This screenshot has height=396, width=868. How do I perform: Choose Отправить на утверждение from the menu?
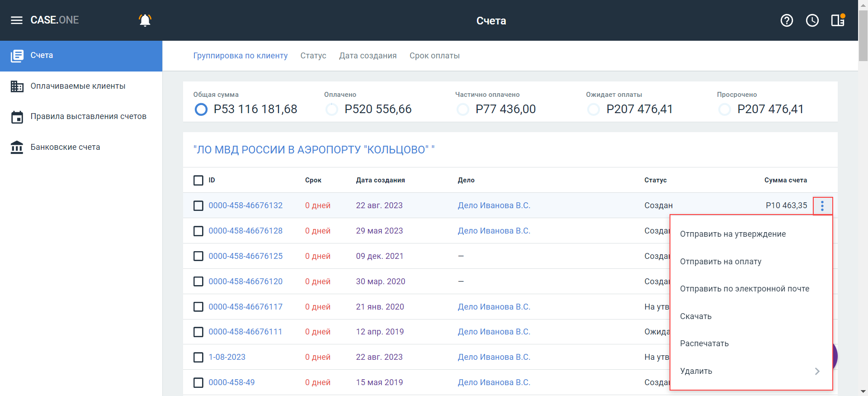751,234
